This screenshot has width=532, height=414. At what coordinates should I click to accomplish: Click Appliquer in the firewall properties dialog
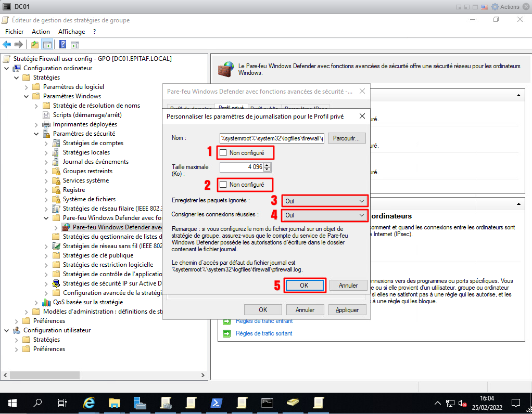coord(347,309)
